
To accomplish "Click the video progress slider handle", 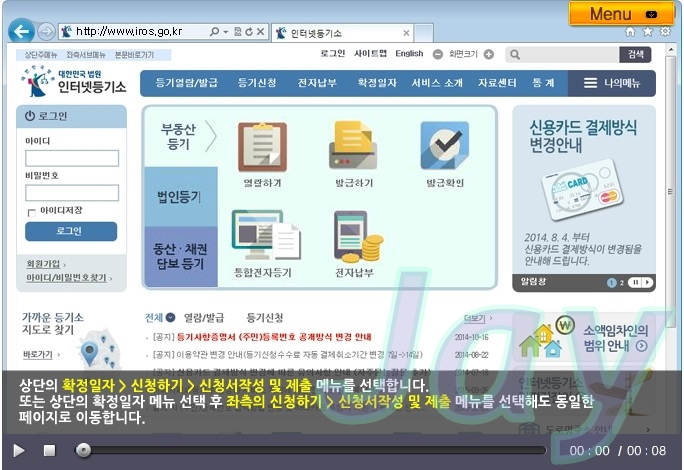I will 83,450.
